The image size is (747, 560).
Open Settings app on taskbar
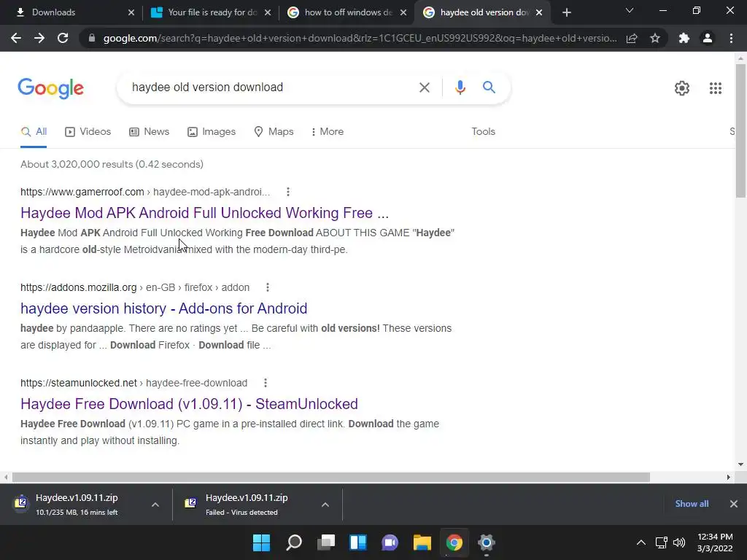tap(487, 542)
